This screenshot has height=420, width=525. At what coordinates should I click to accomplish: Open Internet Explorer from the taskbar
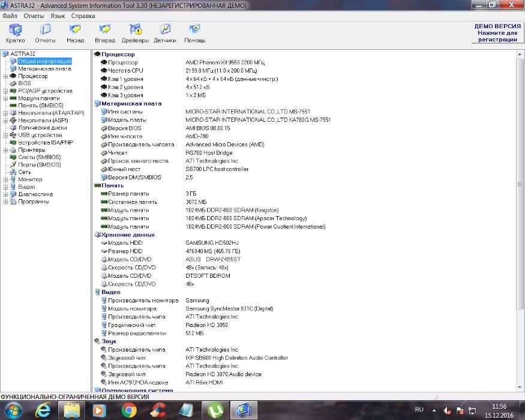coord(43,410)
